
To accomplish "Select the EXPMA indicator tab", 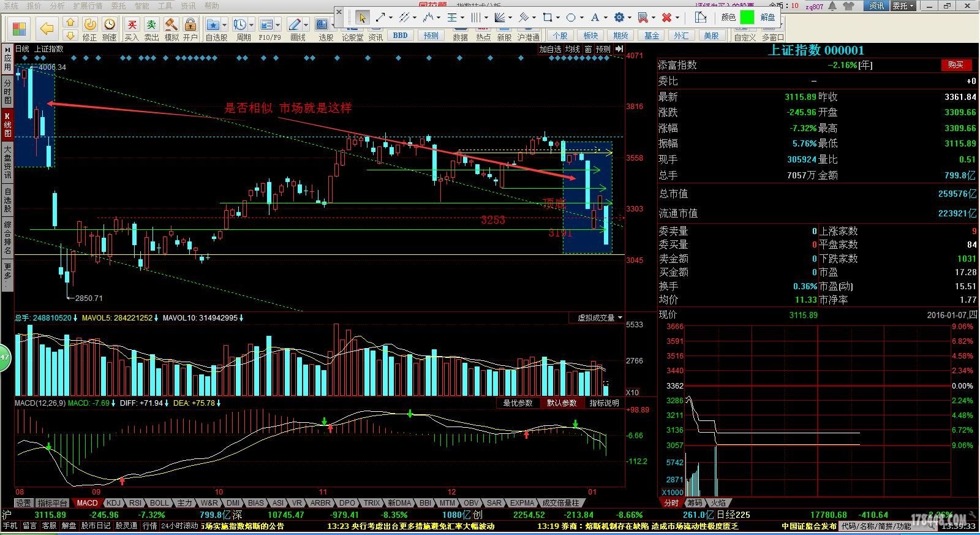I will [522, 503].
